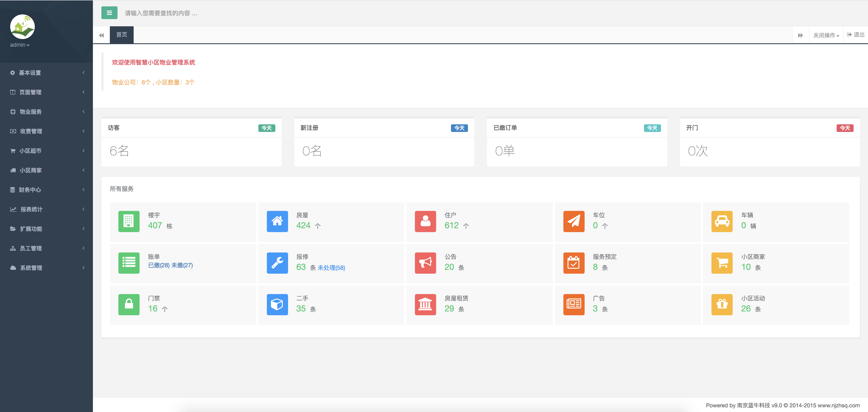This screenshot has height=412, width=868.
Task: Click the 未处理(58) repair link
Action: coord(331,268)
